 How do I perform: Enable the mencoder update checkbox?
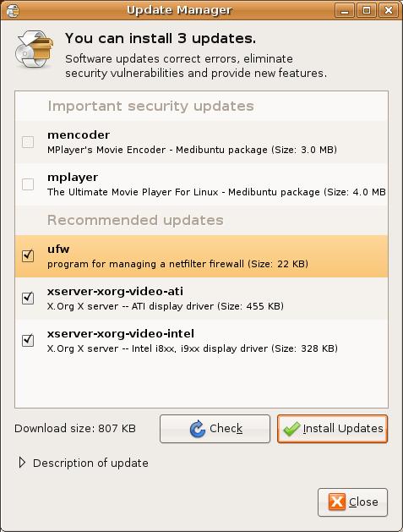(x=28, y=142)
